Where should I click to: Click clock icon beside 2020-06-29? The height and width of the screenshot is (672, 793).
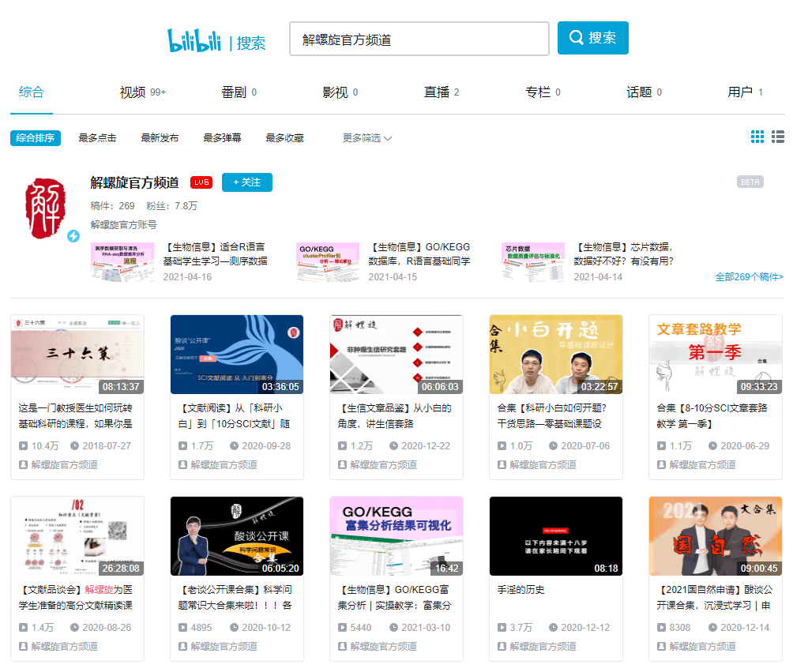712,446
